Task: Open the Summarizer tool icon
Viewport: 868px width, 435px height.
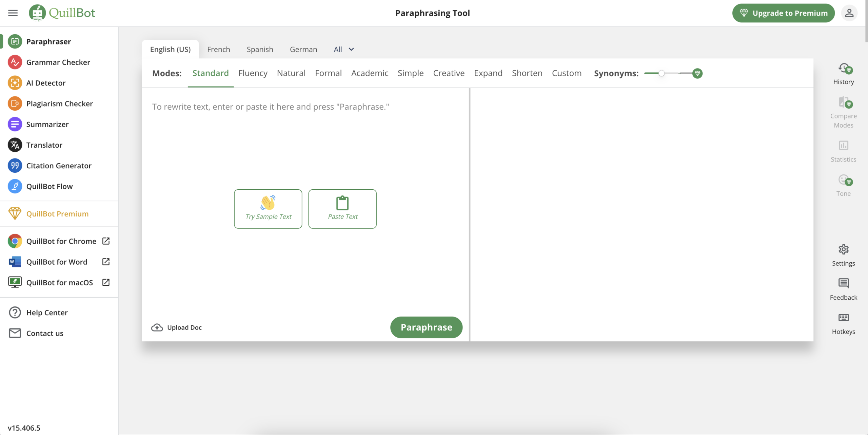Action: click(x=15, y=124)
